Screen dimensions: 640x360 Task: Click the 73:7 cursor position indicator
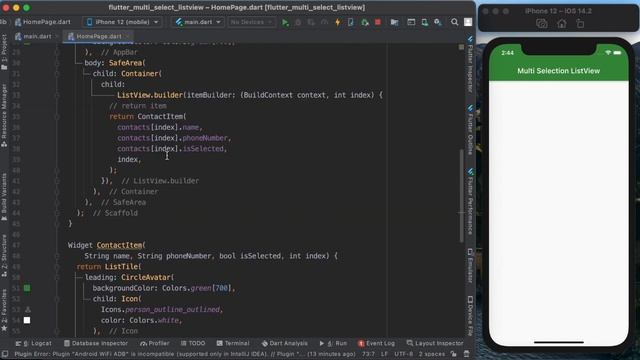tap(369, 354)
